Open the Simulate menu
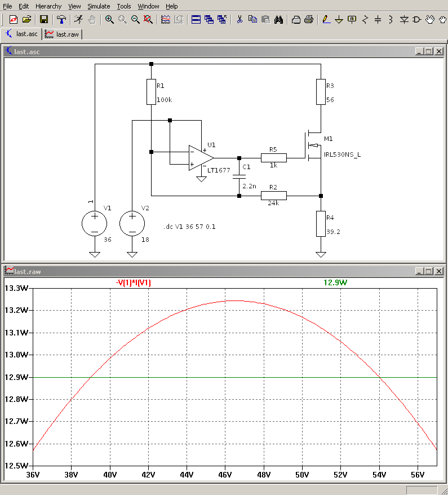Screen dimensions: 448x495 point(99,6)
